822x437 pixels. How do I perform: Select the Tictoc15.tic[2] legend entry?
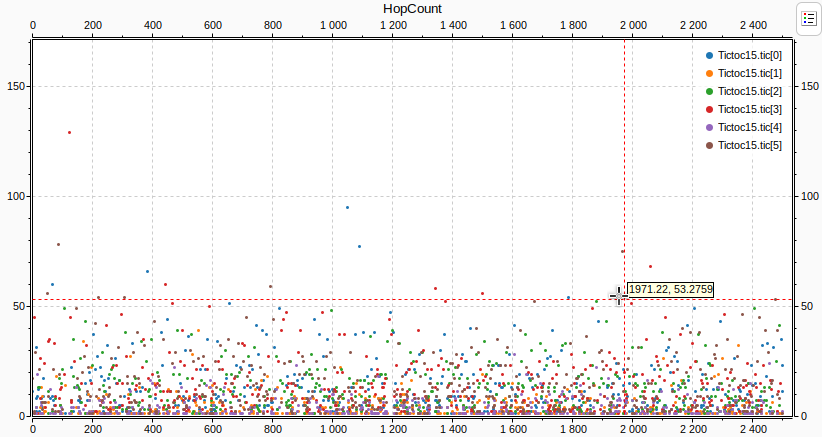click(744, 91)
